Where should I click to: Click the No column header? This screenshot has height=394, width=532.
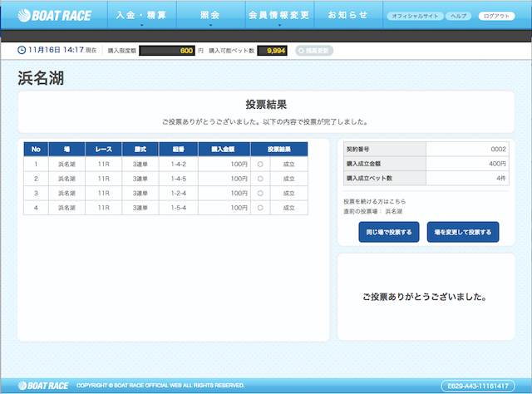click(36, 150)
